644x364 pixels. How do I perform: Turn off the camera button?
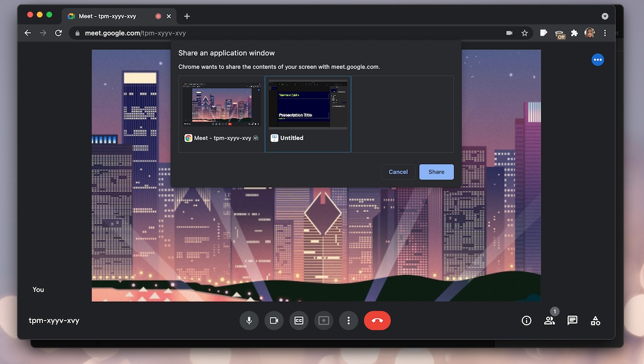(274, 321)
